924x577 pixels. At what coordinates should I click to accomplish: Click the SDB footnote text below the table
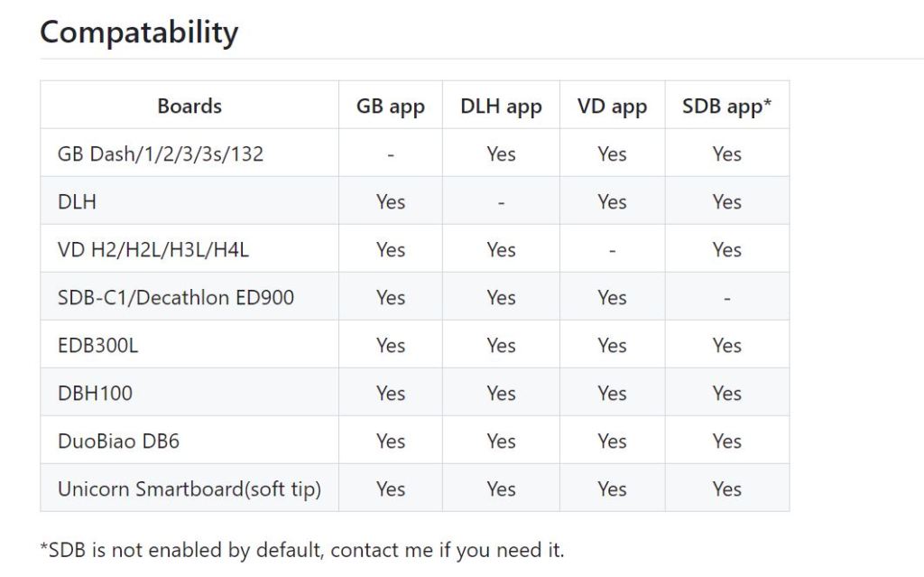pos(302,549)
